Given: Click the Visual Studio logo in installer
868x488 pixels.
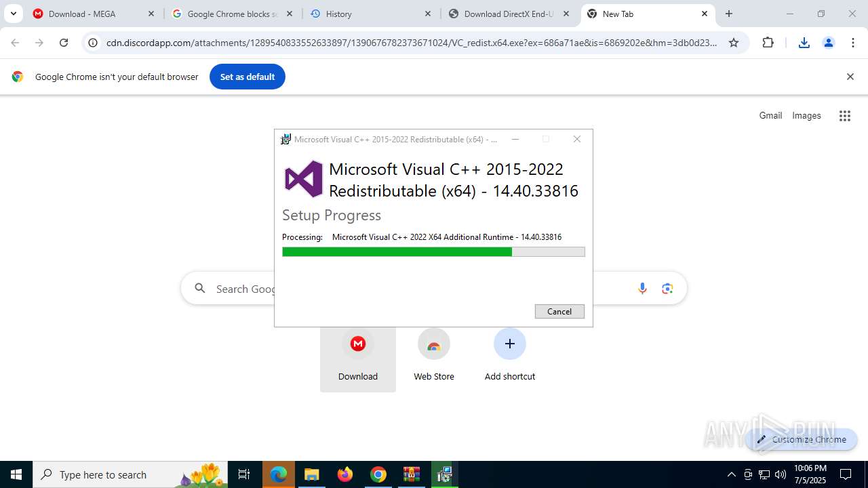Looking at the screenshot, I should (x=303, y=179).
